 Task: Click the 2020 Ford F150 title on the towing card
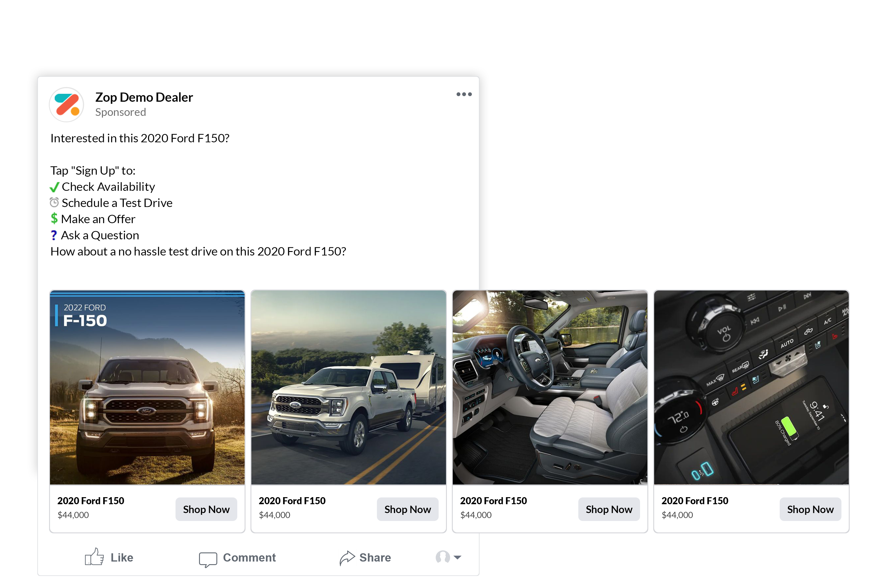(x=292, y=501)
